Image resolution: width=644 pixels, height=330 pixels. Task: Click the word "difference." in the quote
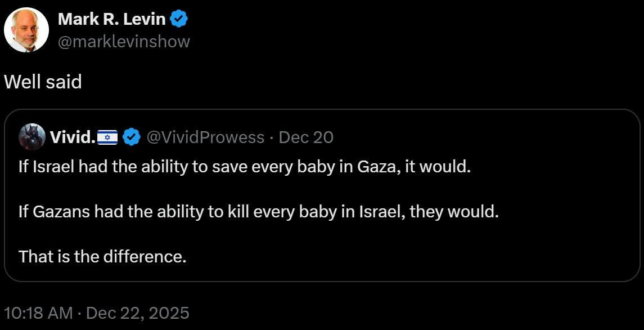[144, 257]
